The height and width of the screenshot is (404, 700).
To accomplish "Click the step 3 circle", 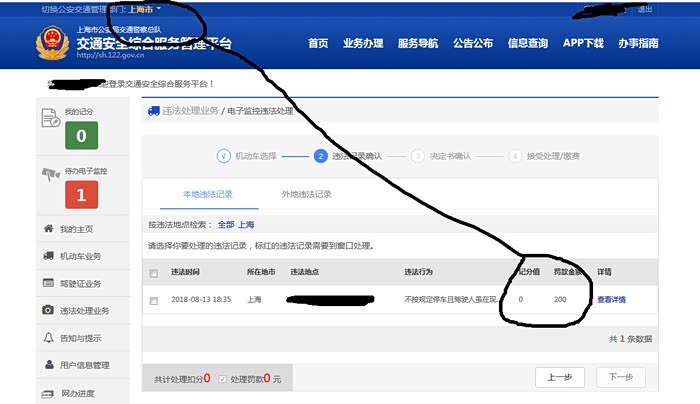I will coord(417,156).
